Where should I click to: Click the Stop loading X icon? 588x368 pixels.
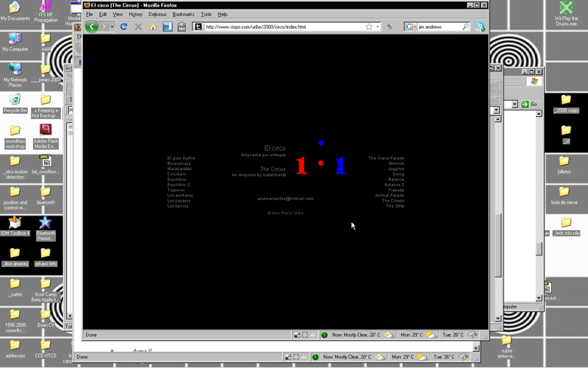tap(138, 26)
